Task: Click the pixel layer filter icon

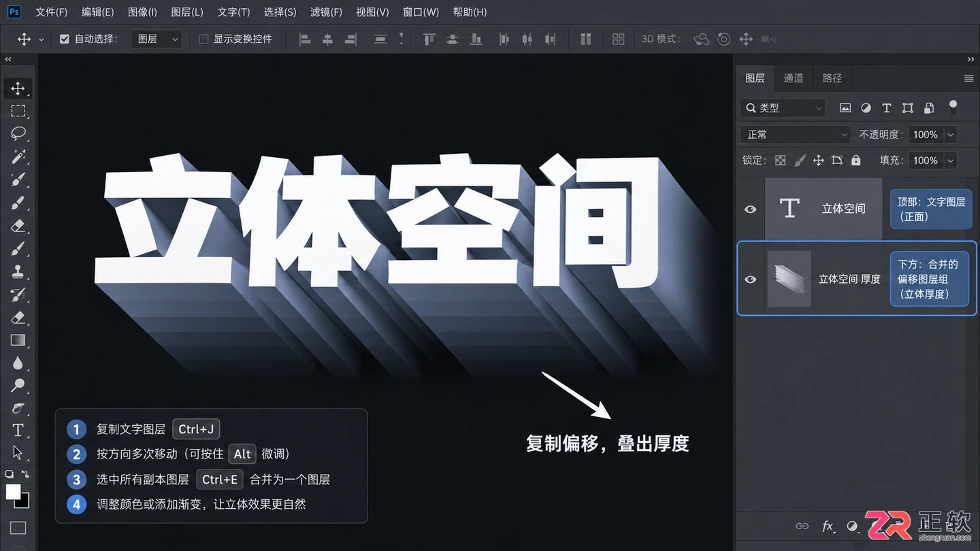Action: pyautogui.click(x=845, y=108)
